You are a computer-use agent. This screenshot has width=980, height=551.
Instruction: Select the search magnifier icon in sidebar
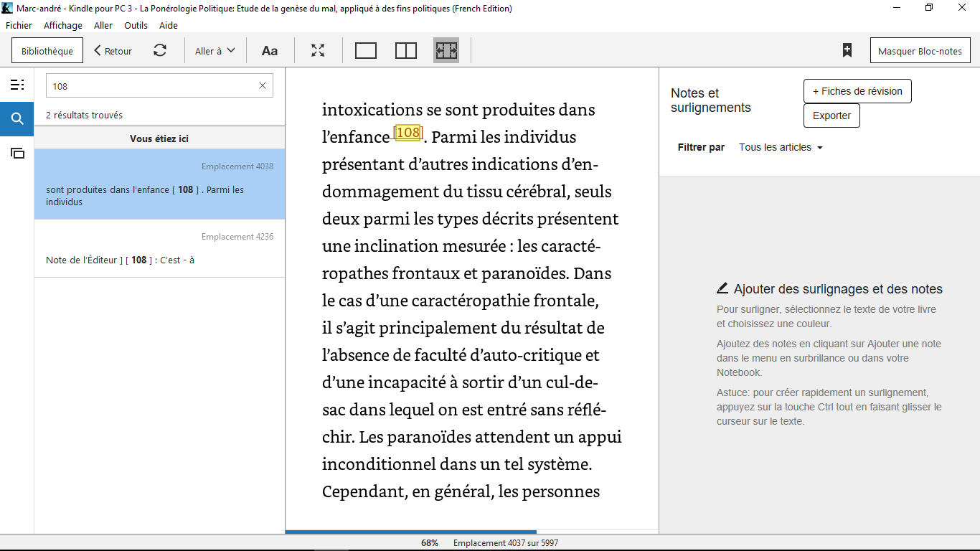click(x=17, y=119)
